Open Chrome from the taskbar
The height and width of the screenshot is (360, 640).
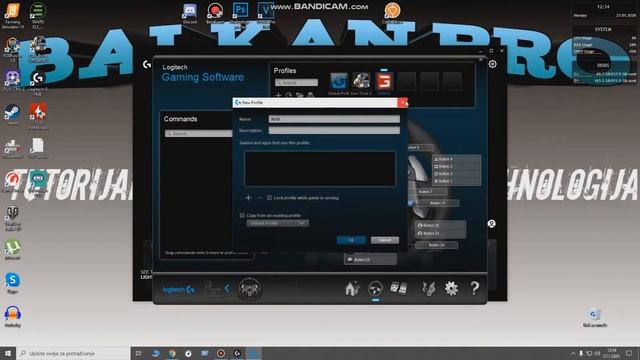click(x=172, y=353)
